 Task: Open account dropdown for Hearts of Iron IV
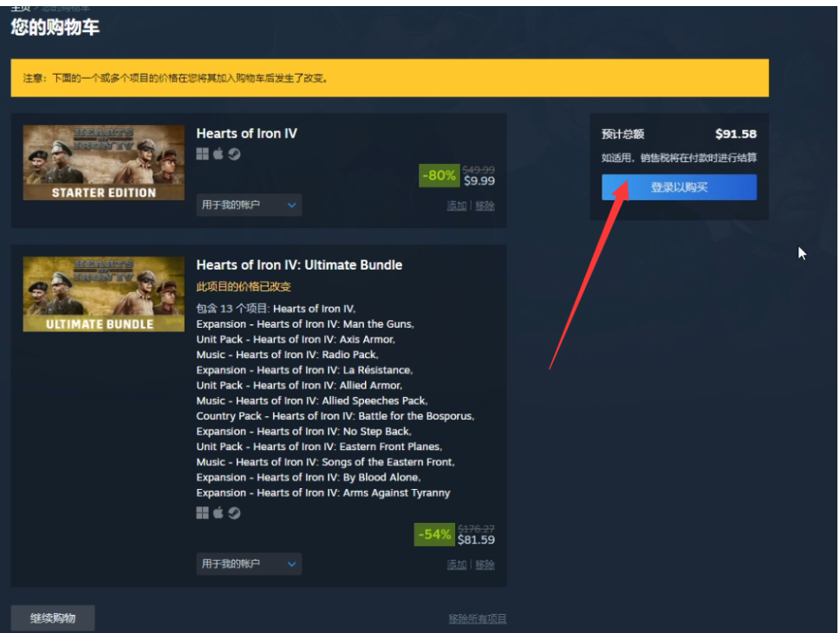249,205
